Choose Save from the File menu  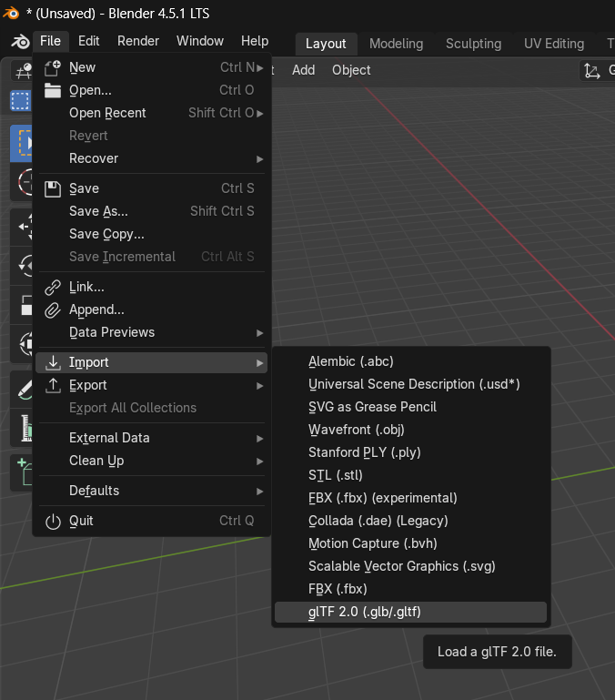click(152, 188)
